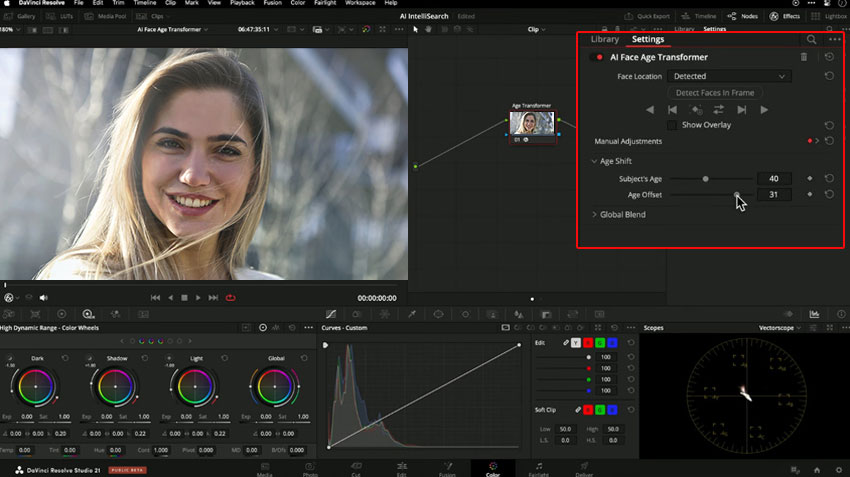850x477 pixels.
Task: Reset the Global color wheel
Action: pos(304,358)
